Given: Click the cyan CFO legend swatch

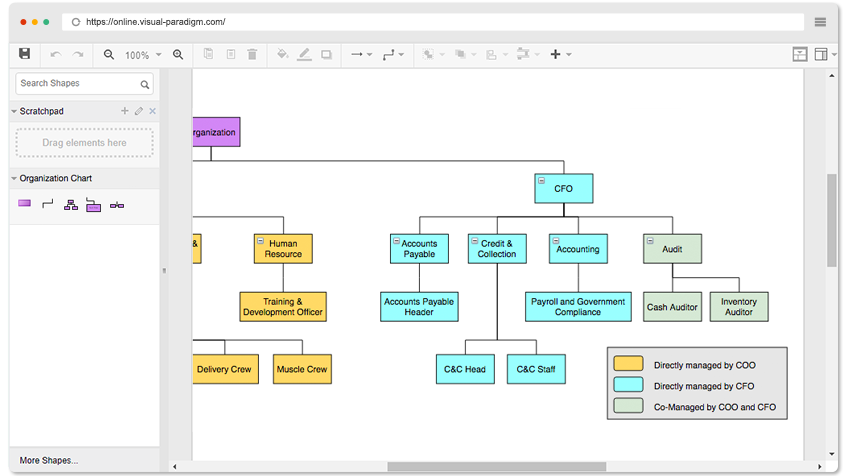Looking at the screenshot, I should 628,385.
